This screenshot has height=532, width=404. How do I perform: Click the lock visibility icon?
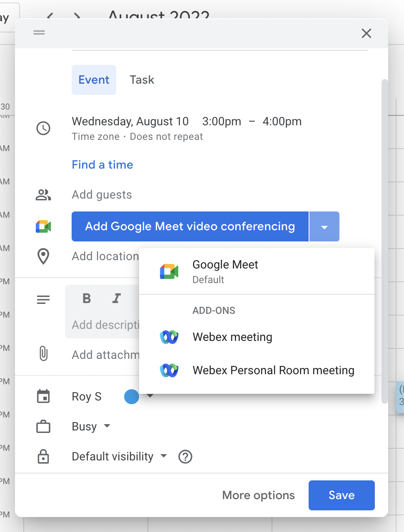[x=43, y=456]
